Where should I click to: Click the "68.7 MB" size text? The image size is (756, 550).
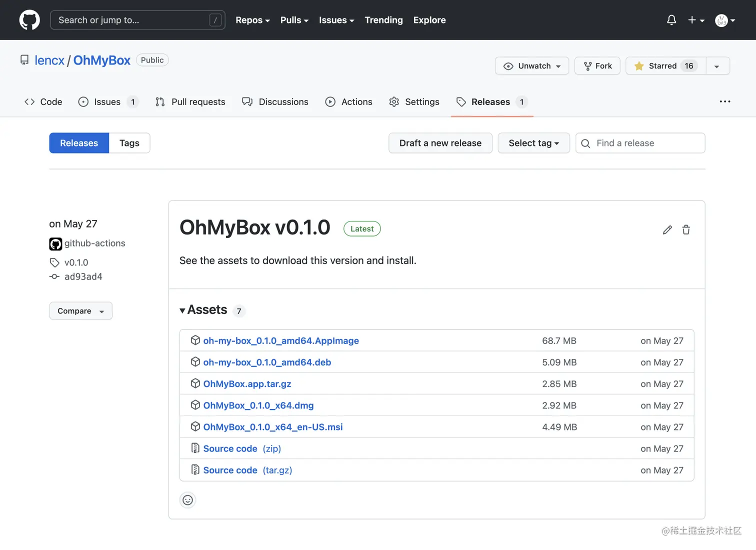tap(559, 340)
